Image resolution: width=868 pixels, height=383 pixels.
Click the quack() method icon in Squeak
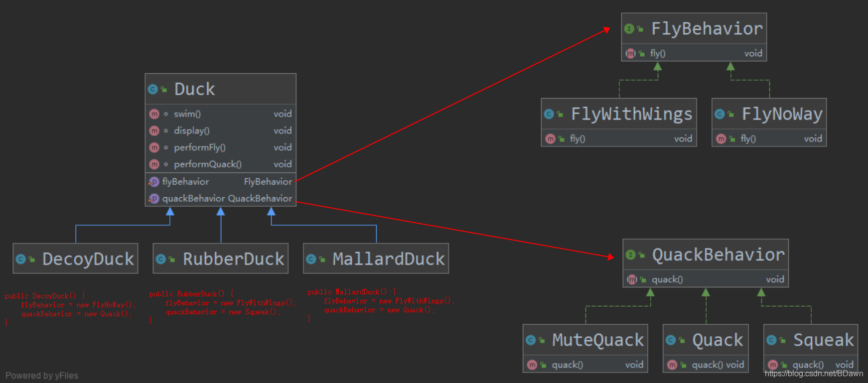coord(773,365)
